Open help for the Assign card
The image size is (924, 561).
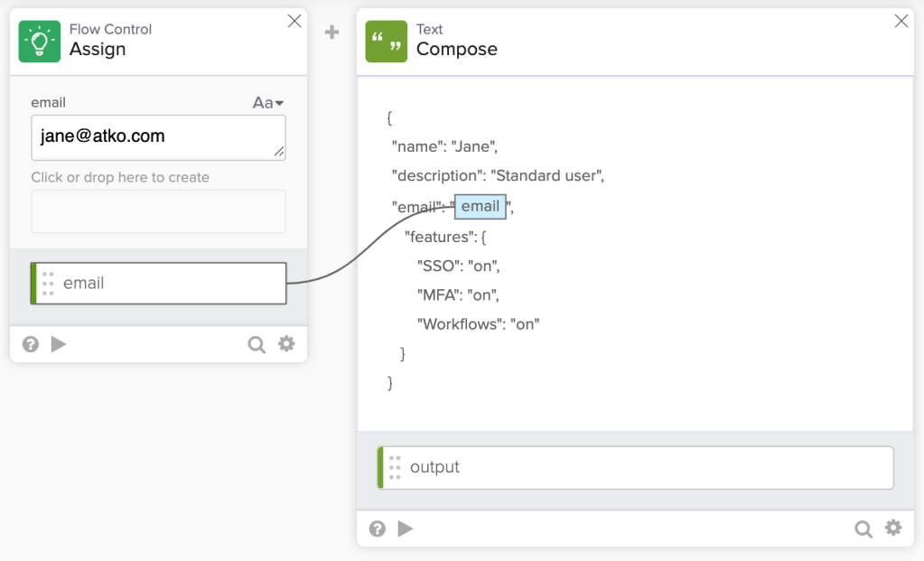pos(30,344)
